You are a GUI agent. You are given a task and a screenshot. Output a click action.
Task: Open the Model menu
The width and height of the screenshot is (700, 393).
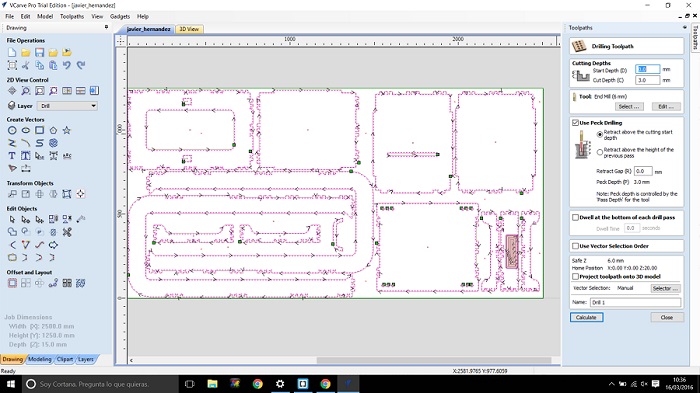point(45,17)
